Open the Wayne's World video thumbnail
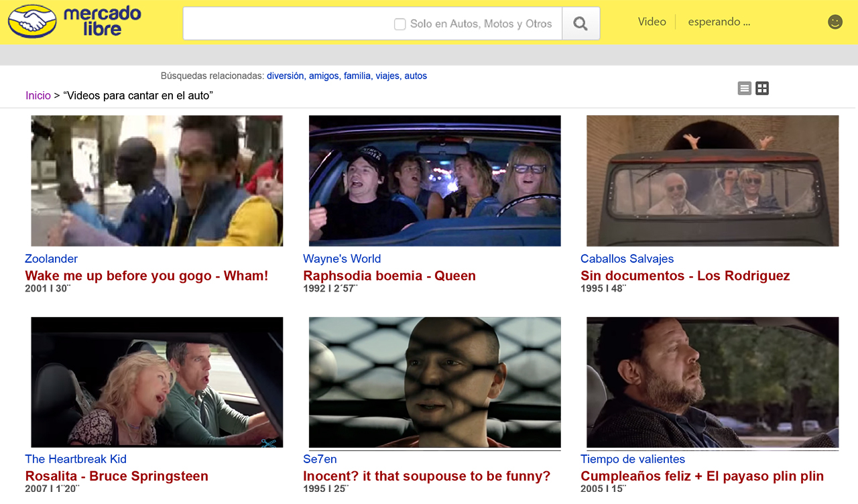This screenshot has height=504, width=858. 434,181
